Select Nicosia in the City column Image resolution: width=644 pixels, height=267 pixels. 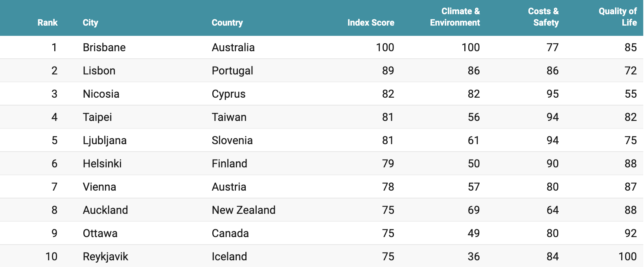(x=101, y=94)
